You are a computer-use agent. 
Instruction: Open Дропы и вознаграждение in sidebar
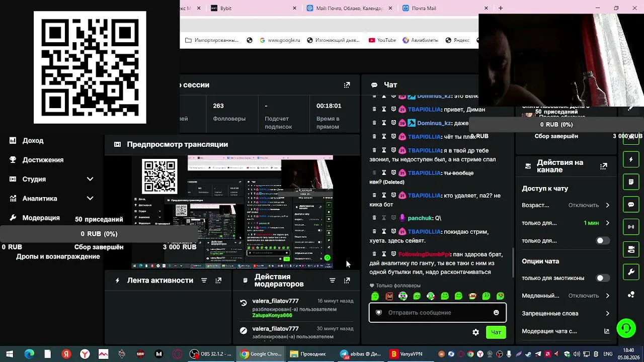(x=58, y=256)
